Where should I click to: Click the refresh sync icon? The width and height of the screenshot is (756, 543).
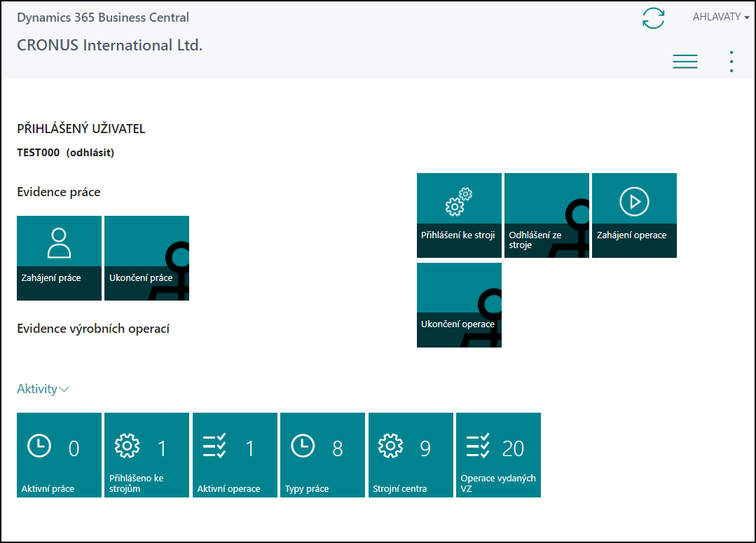point(653,18)
